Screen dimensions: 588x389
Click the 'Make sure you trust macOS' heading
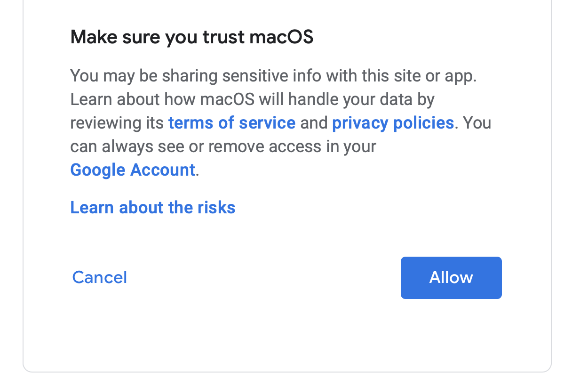(191, 37)
